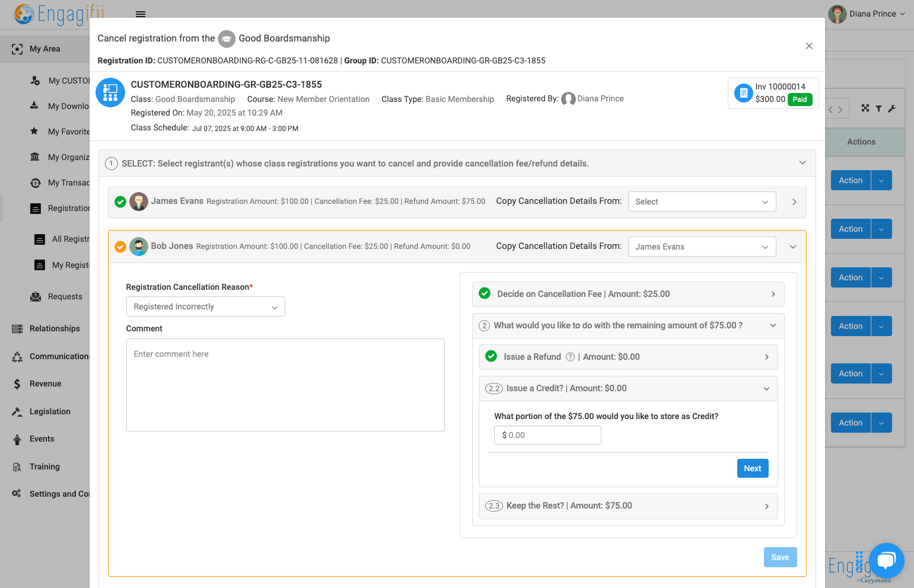This screenshot has height=588, width=914.
Task: Click the My Transactions icon in sidebar
Action: click(x=36, y=183)
